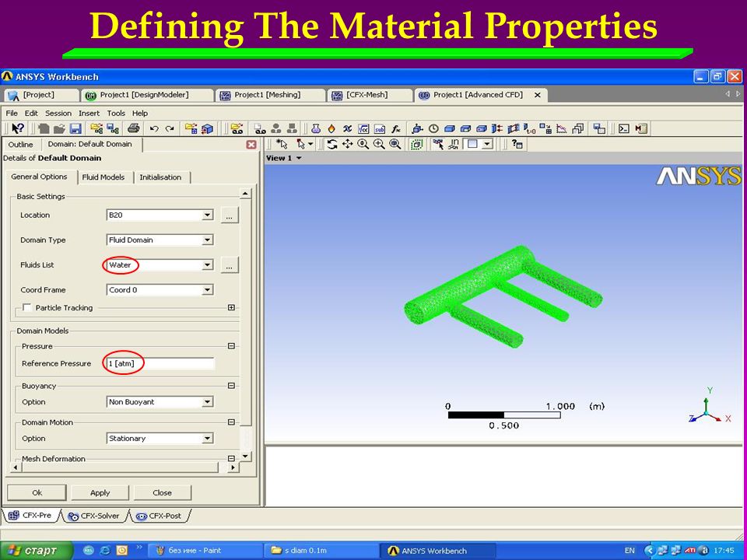Open the Domain Type dropdown
Image resolution: width=747 pixels, height=560 pixels.
pyautogui.click(x=207, y=240)
